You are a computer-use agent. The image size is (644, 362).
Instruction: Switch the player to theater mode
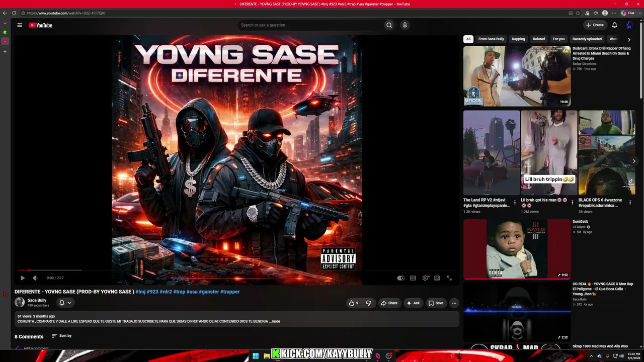click(x=437, y=278)
